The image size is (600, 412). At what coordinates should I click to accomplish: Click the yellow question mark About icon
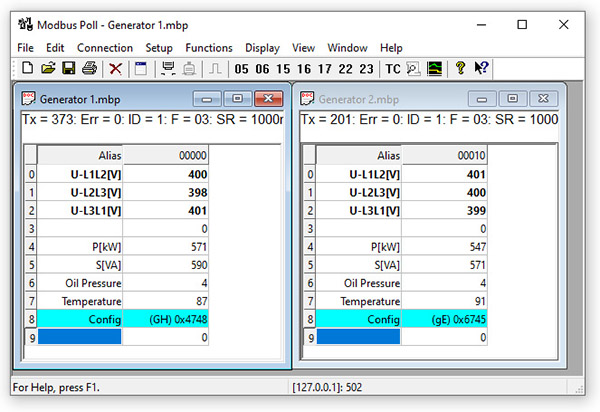click(460, 69)
